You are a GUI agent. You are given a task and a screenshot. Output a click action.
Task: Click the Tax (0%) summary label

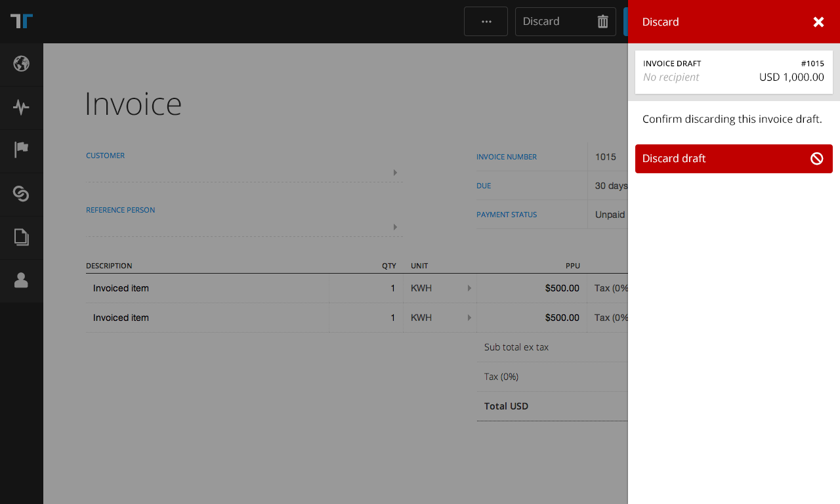(501, 377)
